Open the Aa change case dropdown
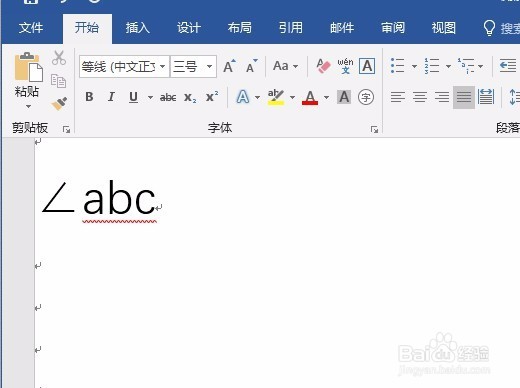The width and height of the screenshot is (520, 388). click(285, 66)
